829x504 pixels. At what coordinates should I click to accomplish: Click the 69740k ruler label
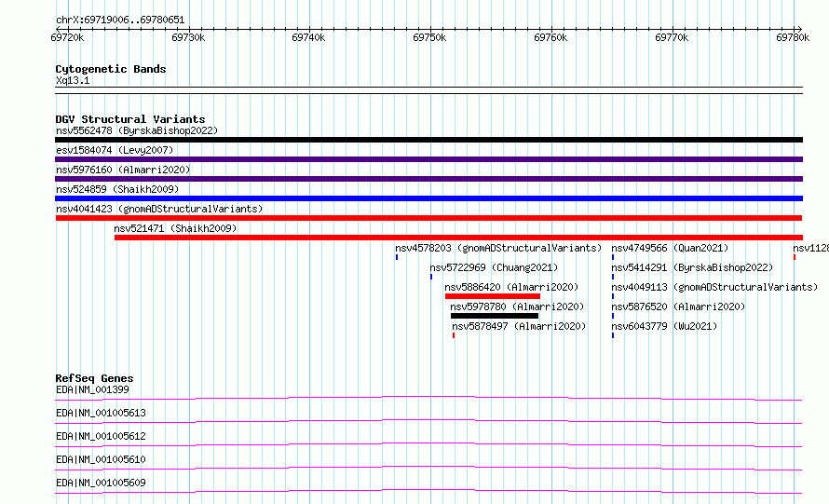point(308,37)
